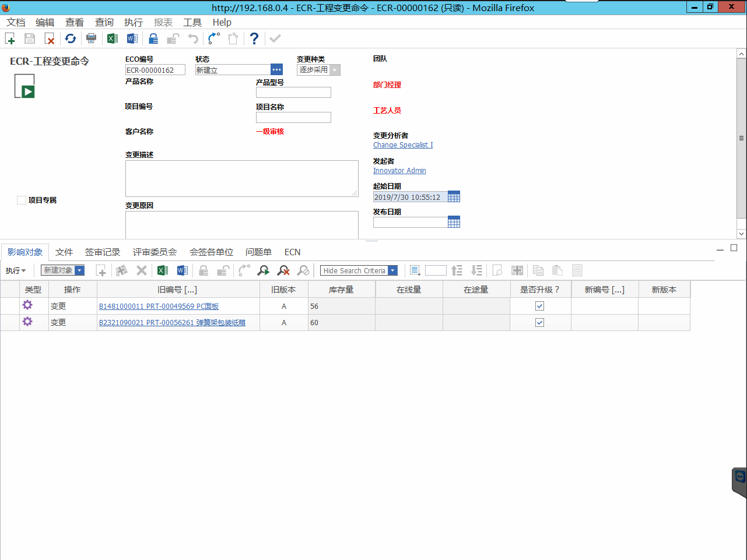This screenshot has height=560, width=747.
Task: Open help with the question mark icon
Action: [254, 38]
